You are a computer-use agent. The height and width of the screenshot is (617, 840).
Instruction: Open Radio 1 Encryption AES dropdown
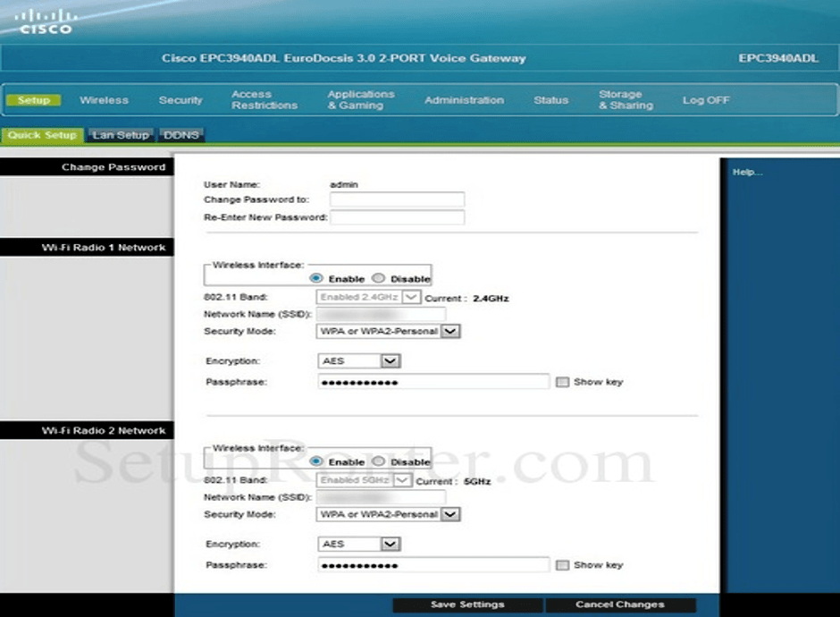pos(359,361)
